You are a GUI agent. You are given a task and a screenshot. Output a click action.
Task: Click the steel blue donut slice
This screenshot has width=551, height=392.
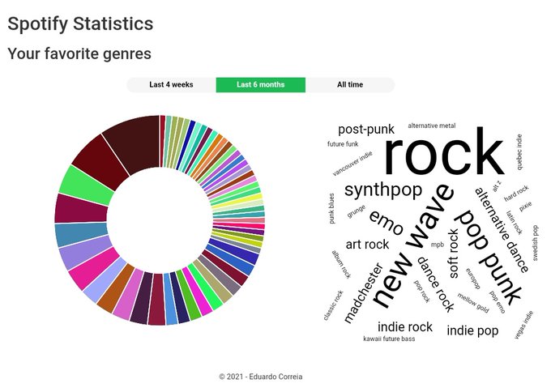click(80, 234)
